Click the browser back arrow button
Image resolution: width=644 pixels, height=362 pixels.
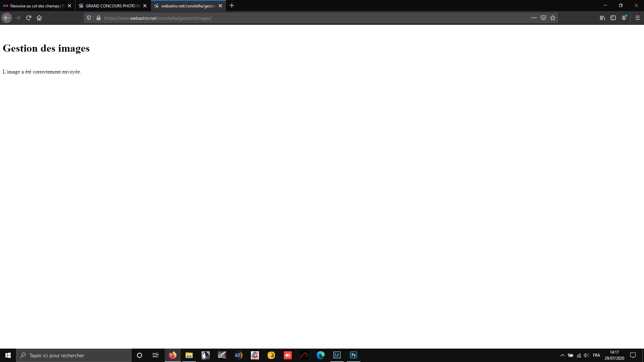[7, 18]
